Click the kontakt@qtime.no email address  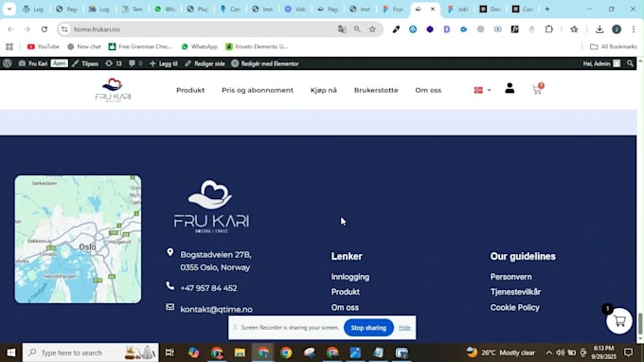tap(217, 309)
